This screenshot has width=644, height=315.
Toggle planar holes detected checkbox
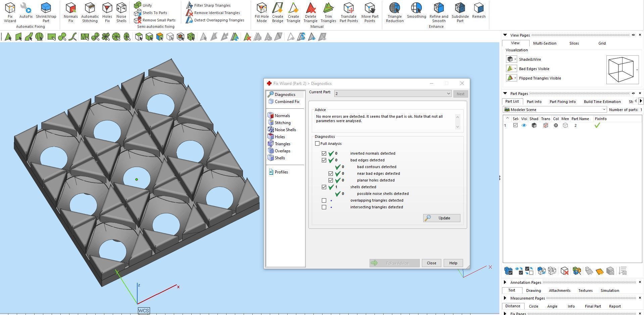pos(331,180)
